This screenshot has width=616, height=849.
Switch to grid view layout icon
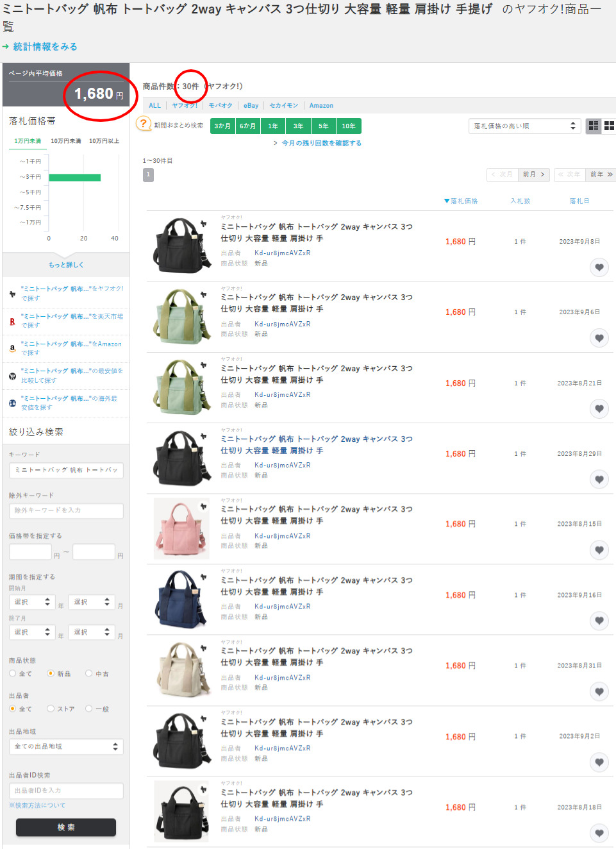609,126
